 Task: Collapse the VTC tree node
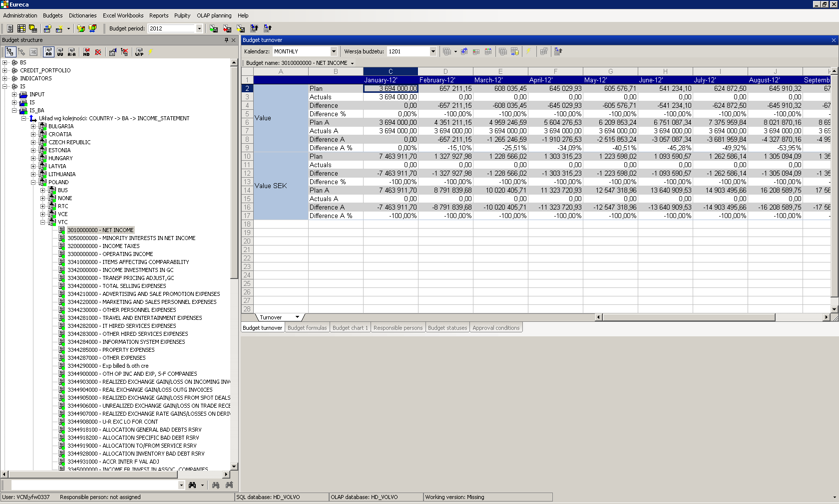[43, 222]
